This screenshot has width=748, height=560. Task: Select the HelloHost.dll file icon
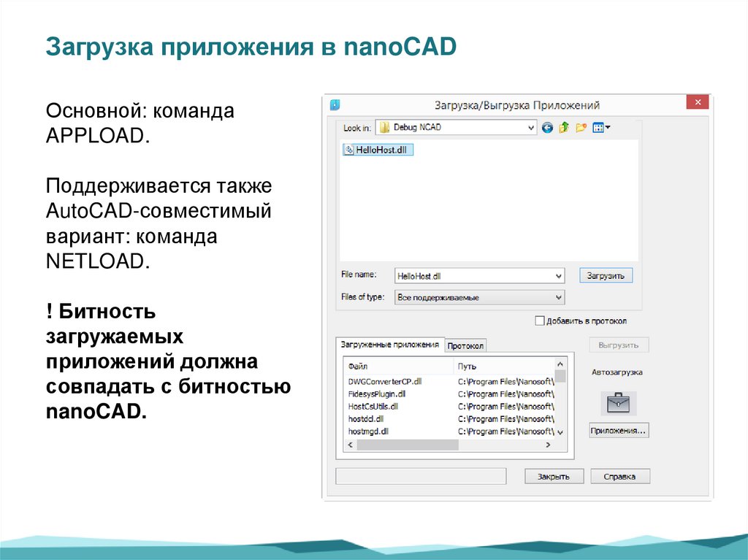(349, 150)
